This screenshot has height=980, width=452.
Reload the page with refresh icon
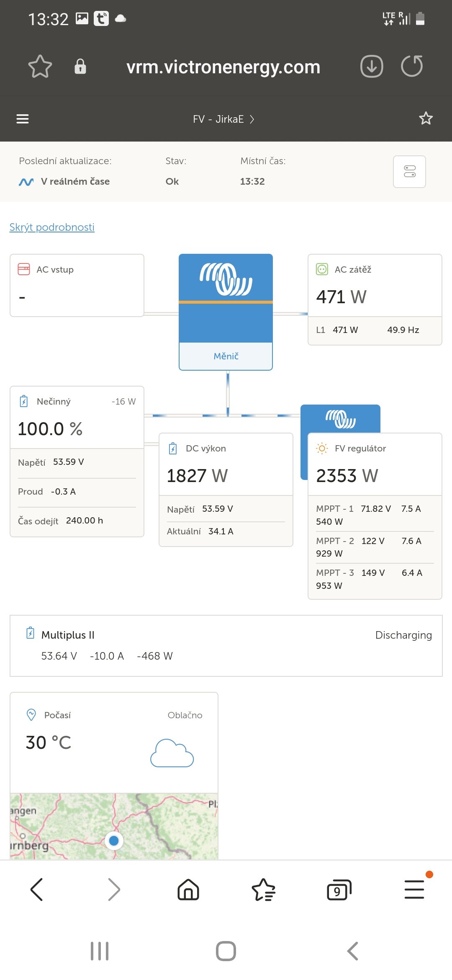(412, 66)
